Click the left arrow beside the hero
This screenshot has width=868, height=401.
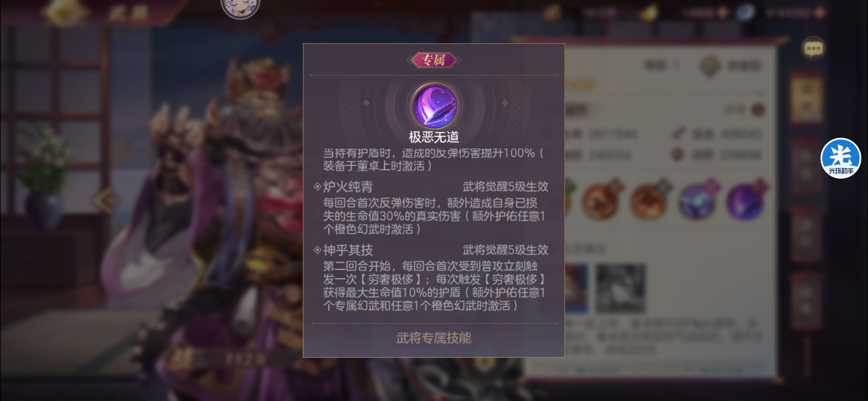coord(106,200)
